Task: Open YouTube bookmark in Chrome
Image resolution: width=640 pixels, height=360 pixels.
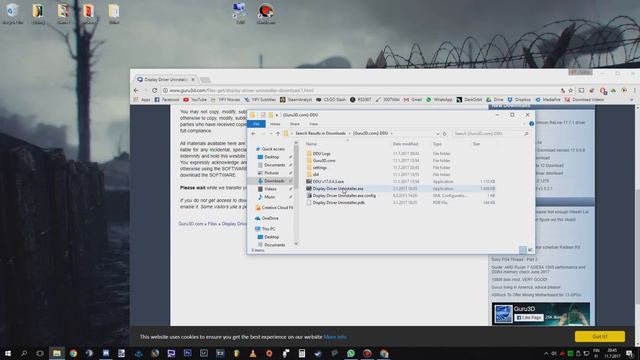Action: (195, 100)
